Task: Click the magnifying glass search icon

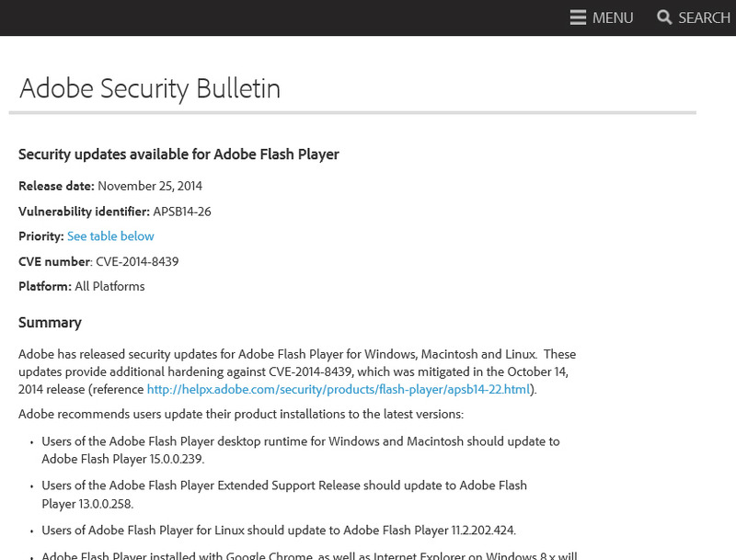Action: (664, 17)
